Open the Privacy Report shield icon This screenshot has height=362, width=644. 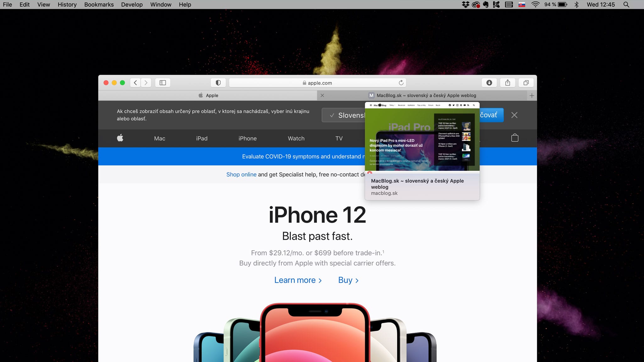(218, 83)
